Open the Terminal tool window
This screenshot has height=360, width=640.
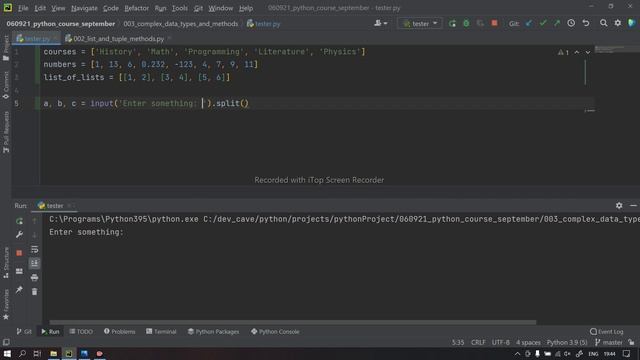point(161,331)
